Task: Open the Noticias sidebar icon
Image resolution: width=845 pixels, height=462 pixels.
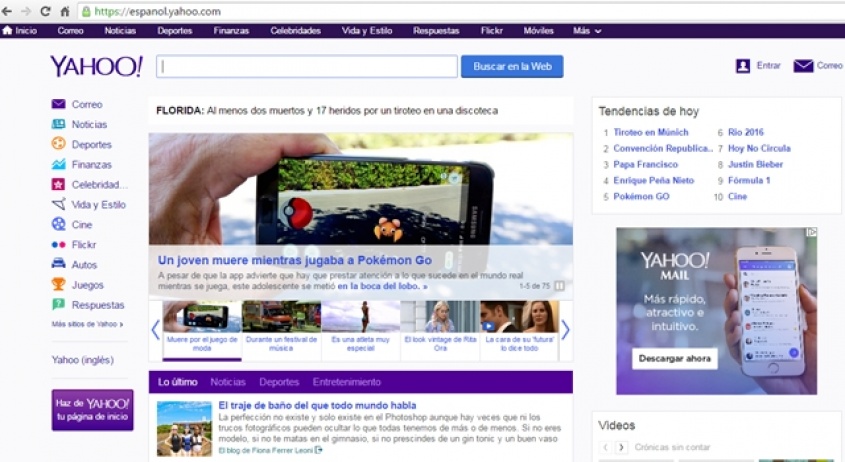Action: click(58, 124)
